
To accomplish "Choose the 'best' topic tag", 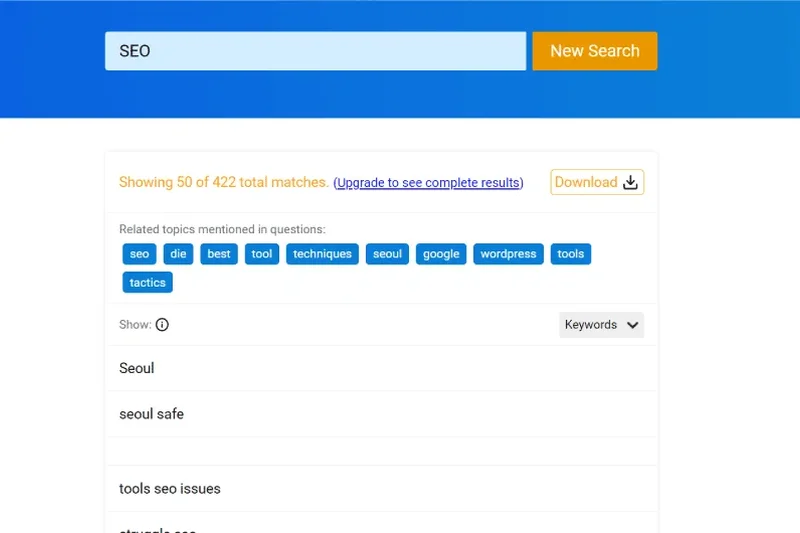I will [219, 254].
